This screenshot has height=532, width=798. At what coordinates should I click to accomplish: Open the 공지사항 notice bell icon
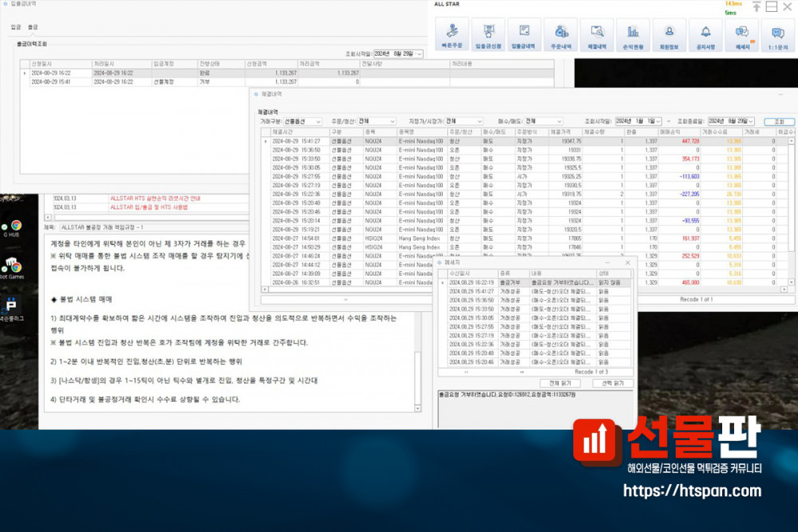705,37
